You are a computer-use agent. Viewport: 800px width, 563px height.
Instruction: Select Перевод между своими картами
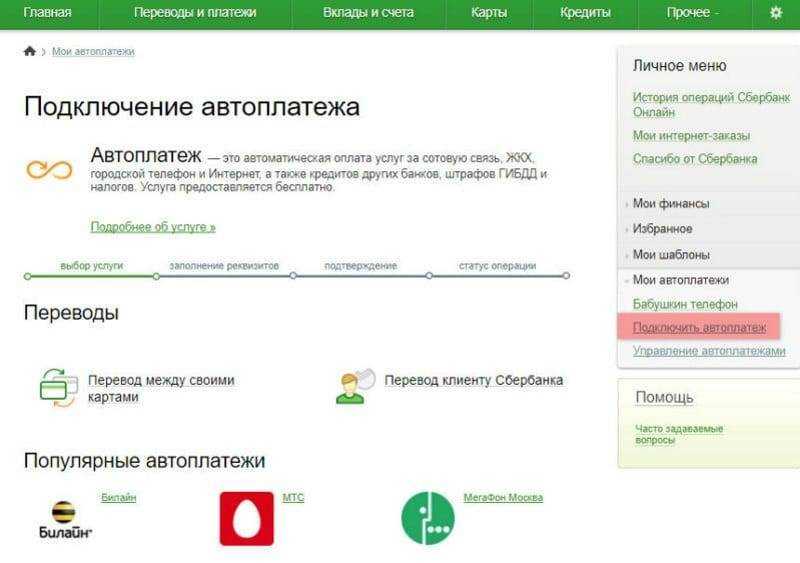click(161, 388)
